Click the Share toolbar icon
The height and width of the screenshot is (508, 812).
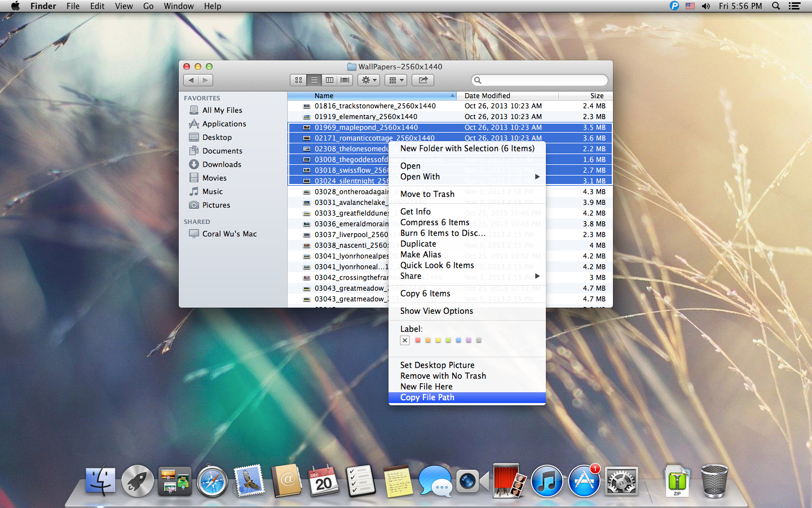point(422,80)
